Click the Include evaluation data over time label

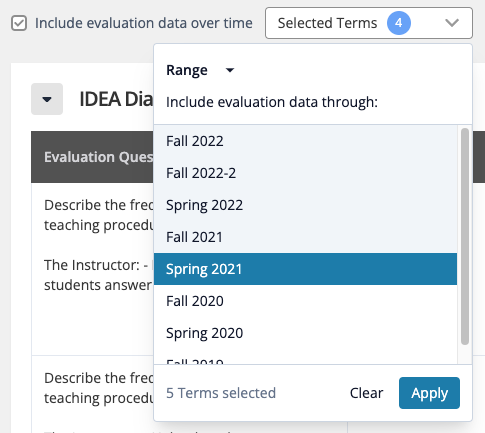144,23
